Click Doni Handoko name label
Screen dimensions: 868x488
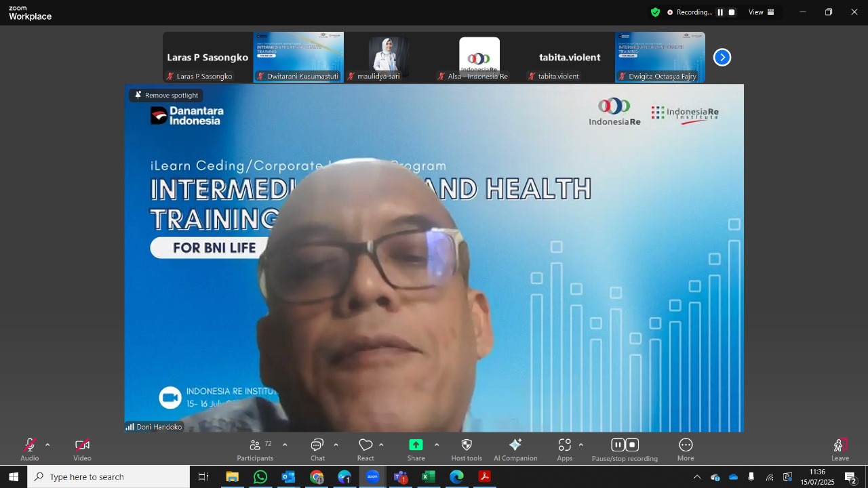[x=159, y=427]
